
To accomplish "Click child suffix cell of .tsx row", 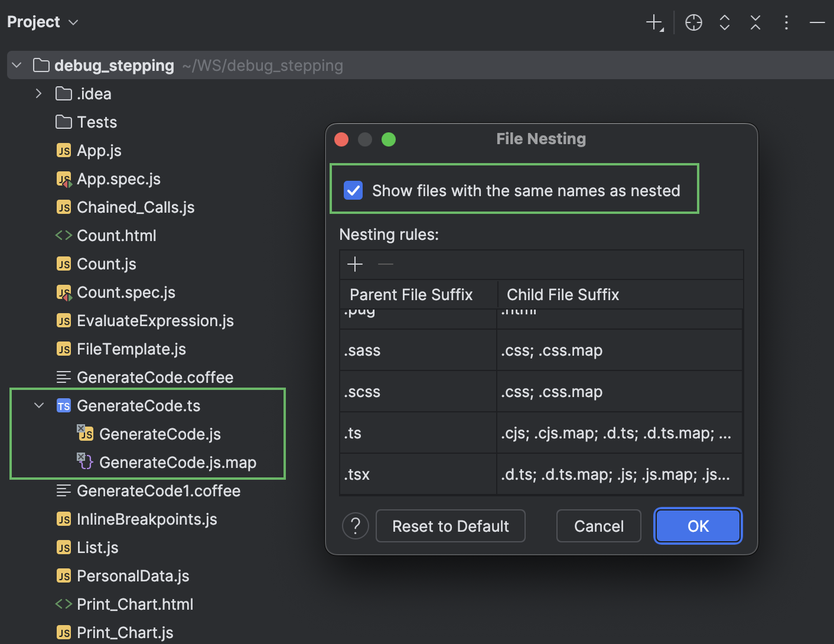I will point(620,474).
